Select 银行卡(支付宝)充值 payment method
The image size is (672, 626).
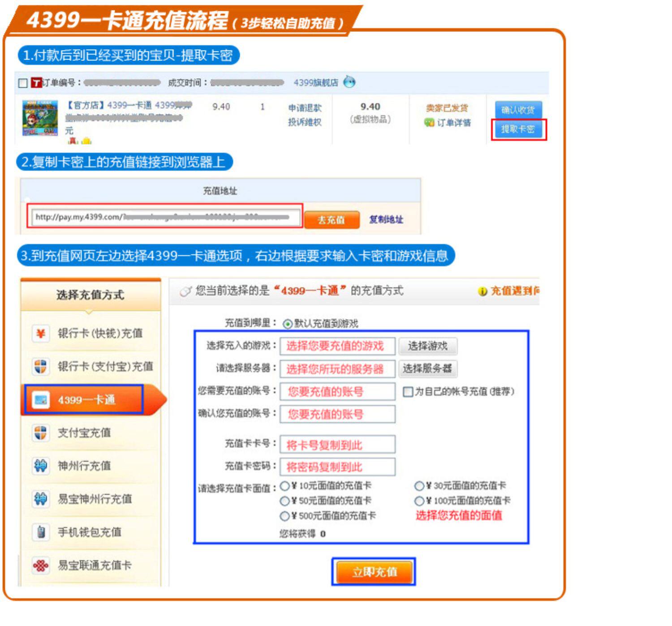(x=91, y=367)
